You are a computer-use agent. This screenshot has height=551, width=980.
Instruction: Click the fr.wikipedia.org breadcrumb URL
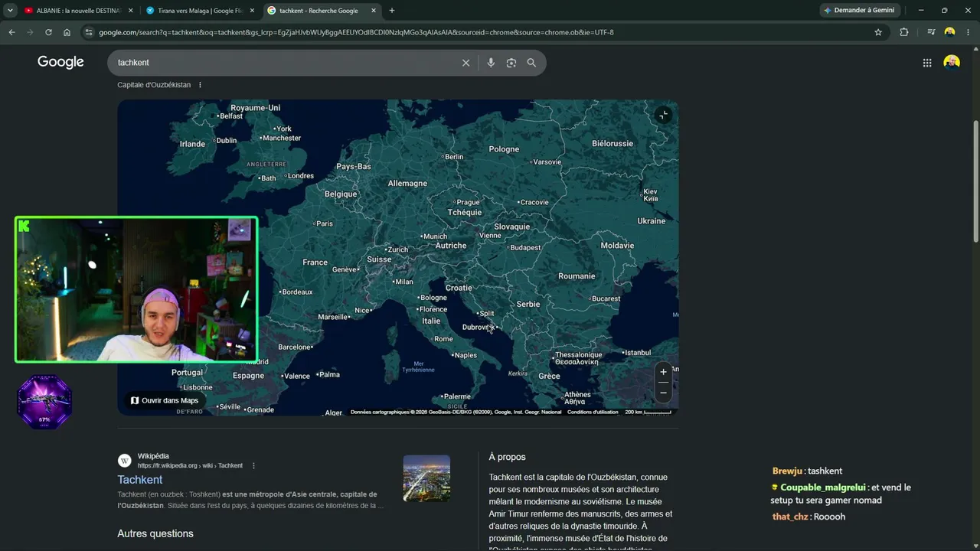coord(190,465)
